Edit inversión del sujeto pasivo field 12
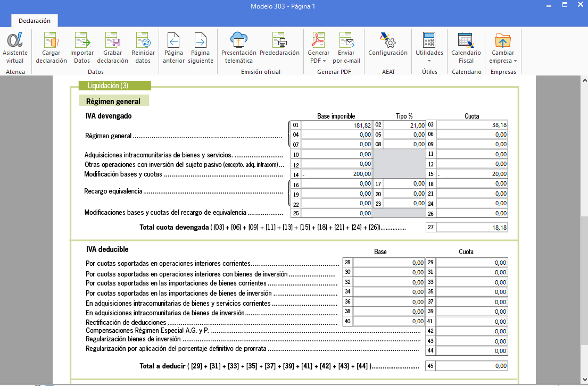This screenshot has width=588, height=386. tap(336, 164)
